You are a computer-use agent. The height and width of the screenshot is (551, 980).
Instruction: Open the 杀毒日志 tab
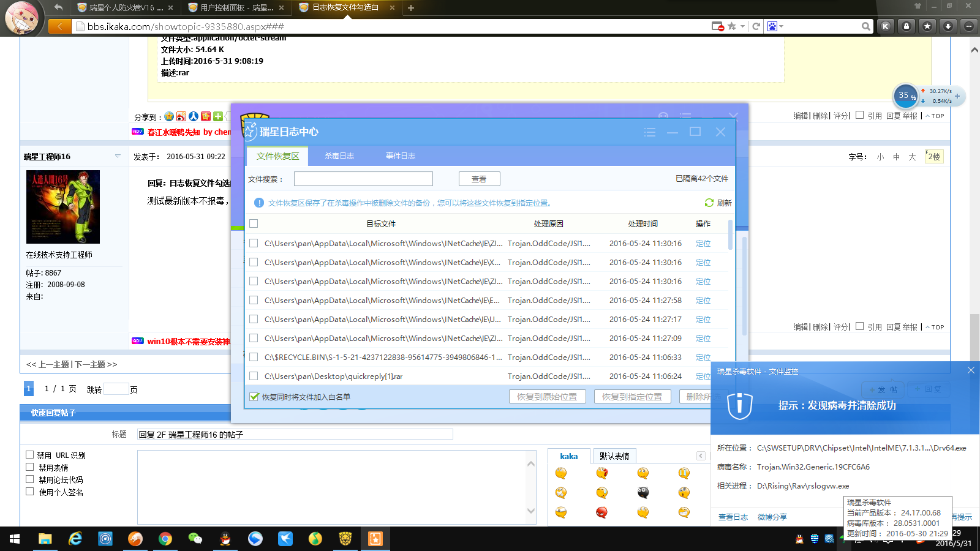point(339,156)
